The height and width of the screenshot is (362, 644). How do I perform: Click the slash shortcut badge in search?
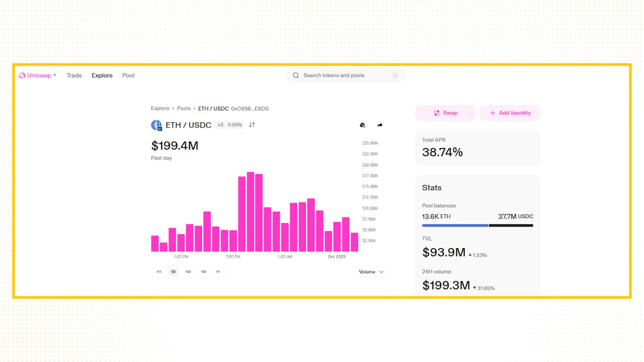tap(395, 75)
